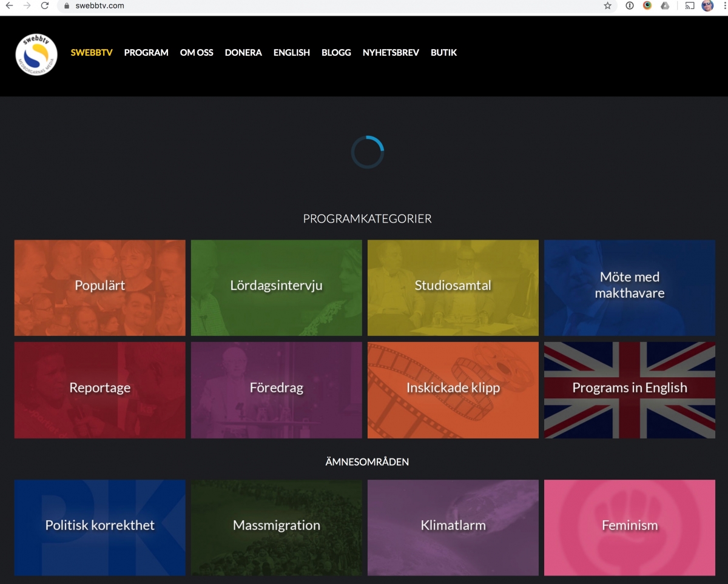Open the Inskickade klipp film reel tile
Screen dimensions: 728x584
(x=453, y=390)
